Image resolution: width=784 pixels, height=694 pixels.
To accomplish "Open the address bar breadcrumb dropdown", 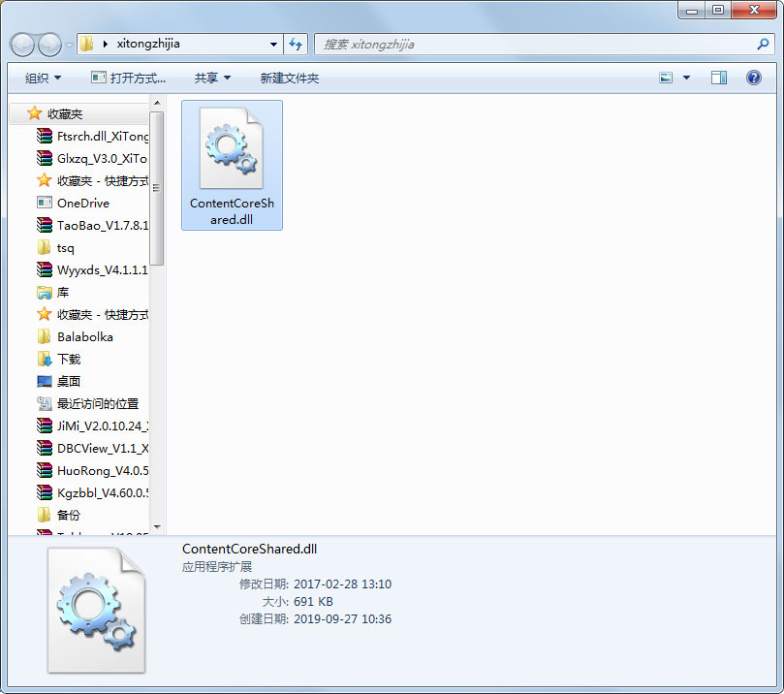I will pyautogui.click(x=274, y=44).
